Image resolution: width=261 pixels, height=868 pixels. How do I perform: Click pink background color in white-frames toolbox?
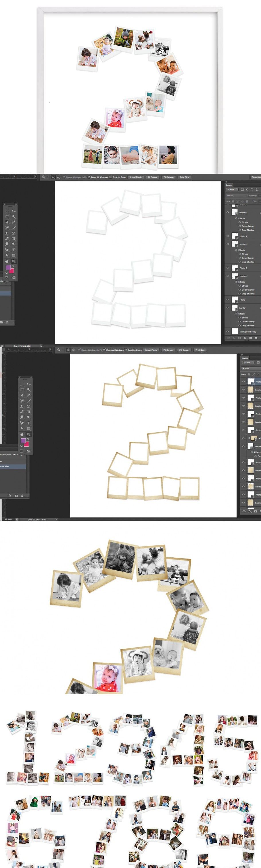point(12,271)
